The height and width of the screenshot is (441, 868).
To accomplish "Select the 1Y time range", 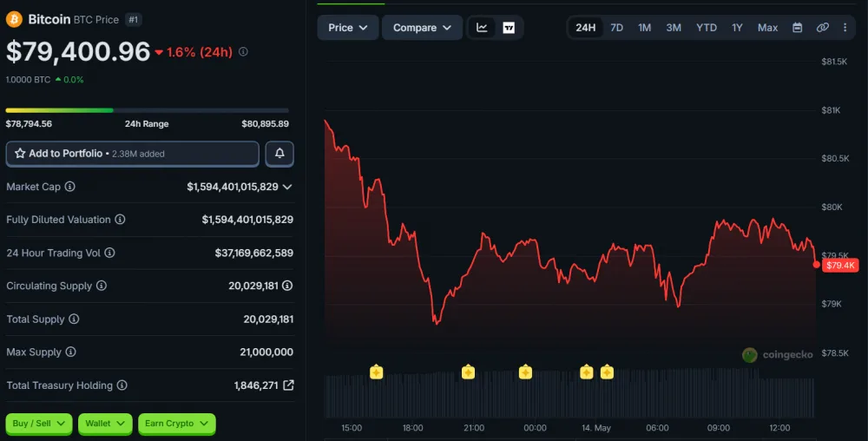I will [737, 28].
